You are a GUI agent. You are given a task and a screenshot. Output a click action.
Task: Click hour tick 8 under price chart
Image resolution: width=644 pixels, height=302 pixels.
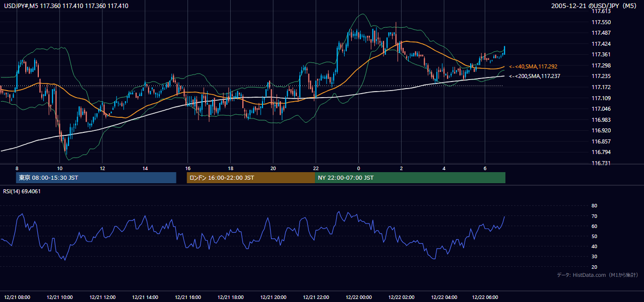pos(17,168)
